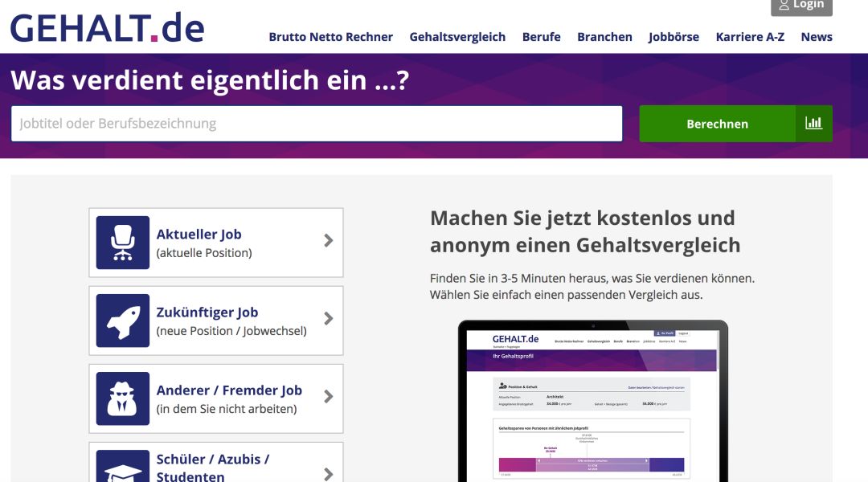The height and width of the screenshot is (482, 868).
Task: Open the Brutto Netto Rechner menu item
Action: (330, 37)
